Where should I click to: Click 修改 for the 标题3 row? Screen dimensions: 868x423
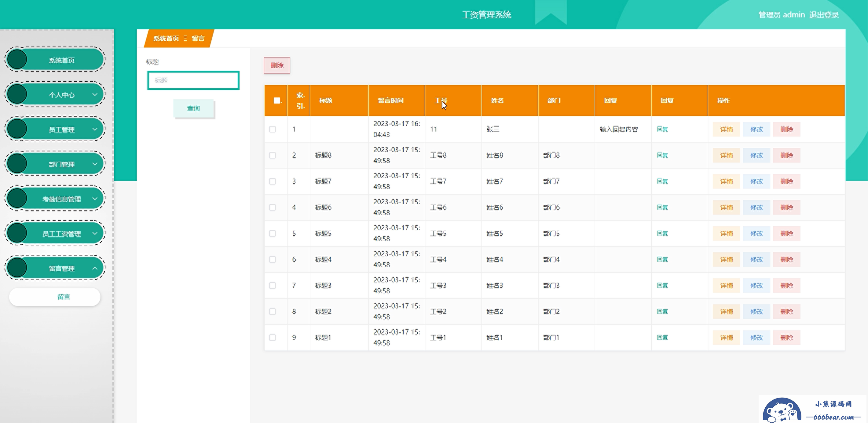click(757, 285)
